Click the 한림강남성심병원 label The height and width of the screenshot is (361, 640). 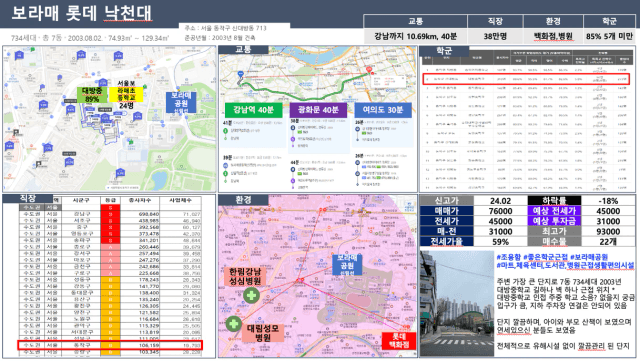pyautogui.click(x=245, y=276)
